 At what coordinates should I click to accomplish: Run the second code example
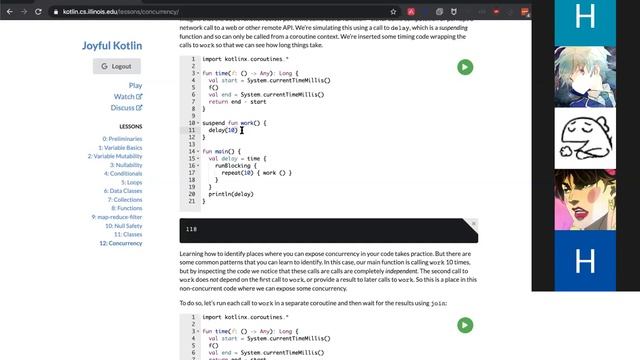(x=465, y=325)
